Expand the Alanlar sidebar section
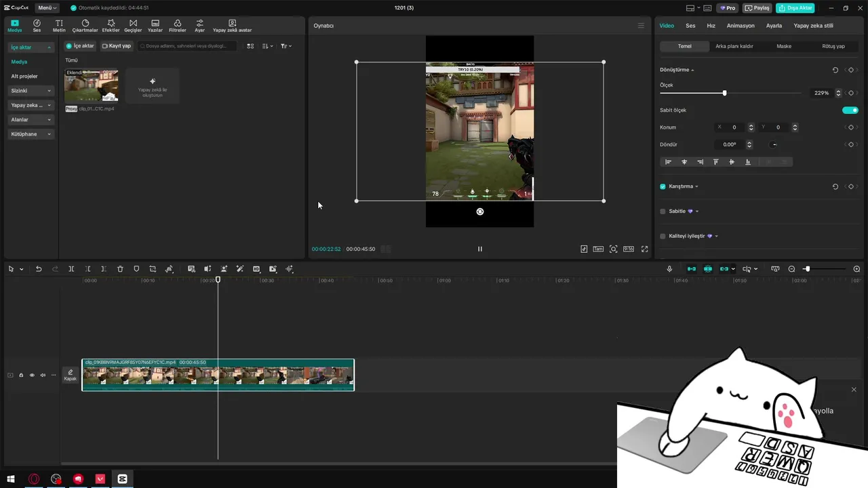The height and width of the screenshot is (488, 868). pyautogui.click(x=31, y=120)
